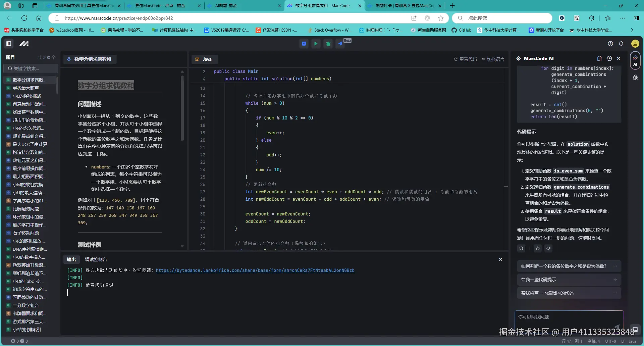Image resolution: width=644 pixels, height=346 pixels.
Task: Open problem 小E的怪物挑战
Action: (x=27, y=96)
